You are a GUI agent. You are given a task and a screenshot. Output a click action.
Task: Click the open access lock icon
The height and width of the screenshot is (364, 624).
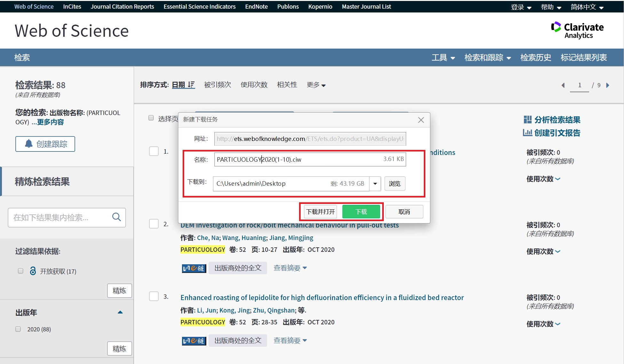tap(33, 271)
